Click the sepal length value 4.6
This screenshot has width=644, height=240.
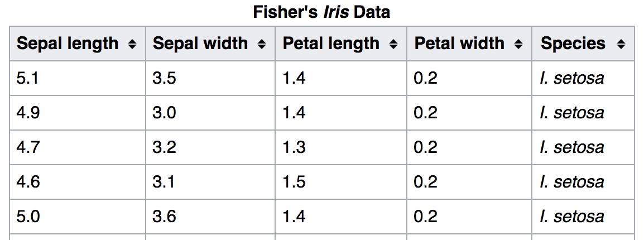[28, 182]
